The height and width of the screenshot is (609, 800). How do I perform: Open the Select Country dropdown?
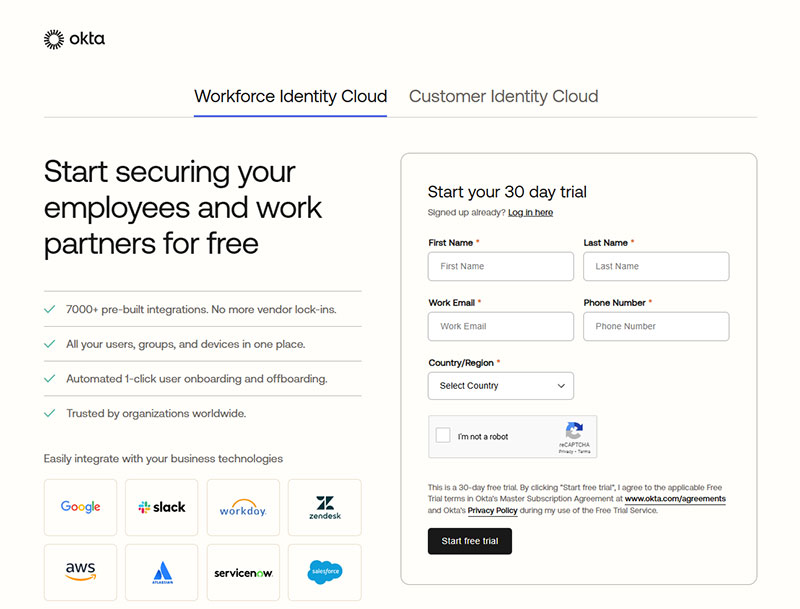tap(501, 386)
